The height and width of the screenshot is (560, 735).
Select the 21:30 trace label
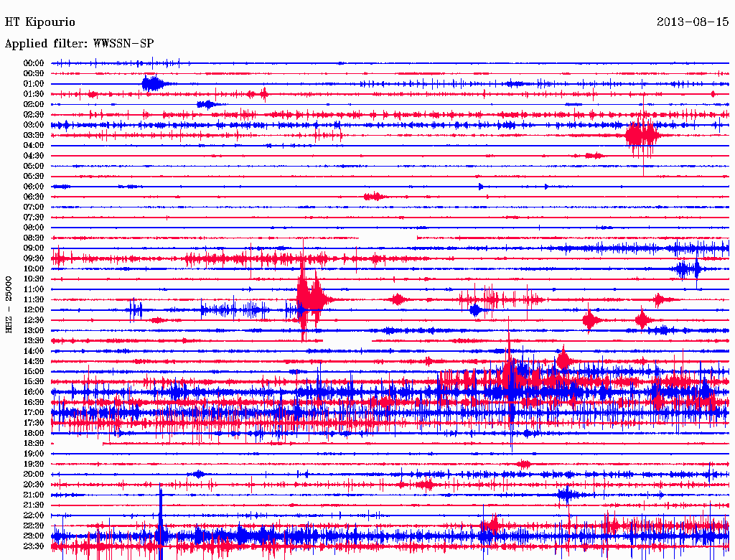pyautogui.click(x=34, y=505)
